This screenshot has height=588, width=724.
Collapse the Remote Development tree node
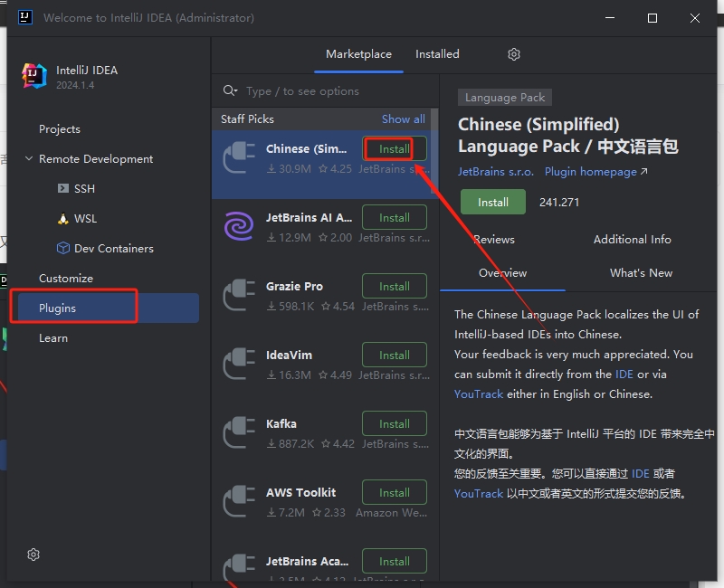27,159
